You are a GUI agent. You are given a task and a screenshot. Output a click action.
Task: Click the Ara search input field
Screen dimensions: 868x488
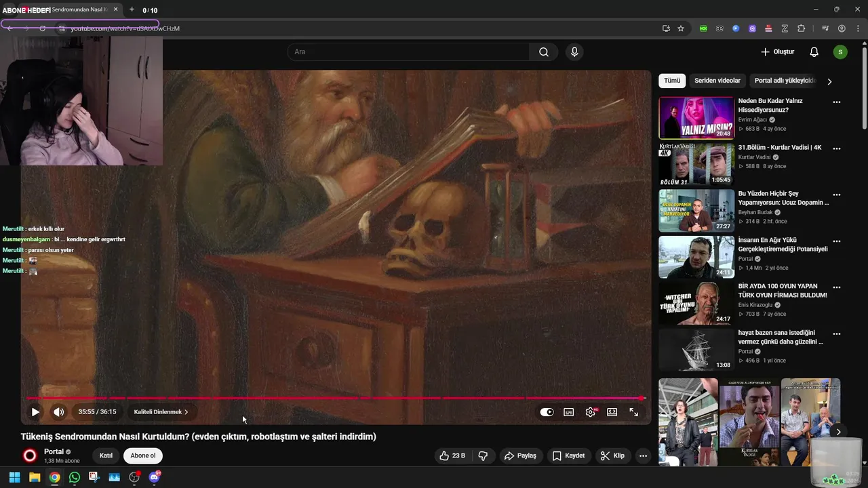(x=409, y=52)
